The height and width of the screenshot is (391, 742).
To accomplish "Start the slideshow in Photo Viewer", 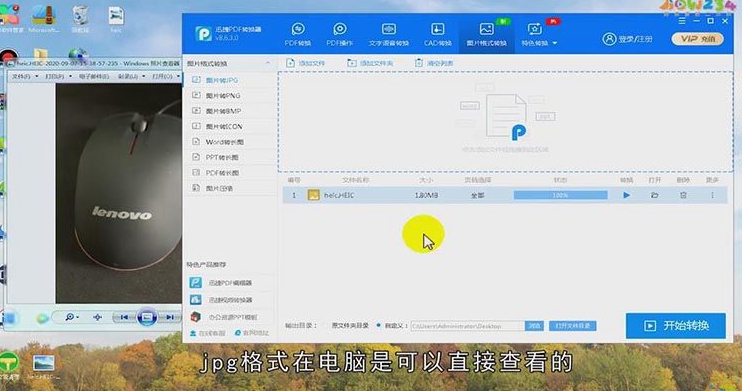I will click(x=147, y=317).
